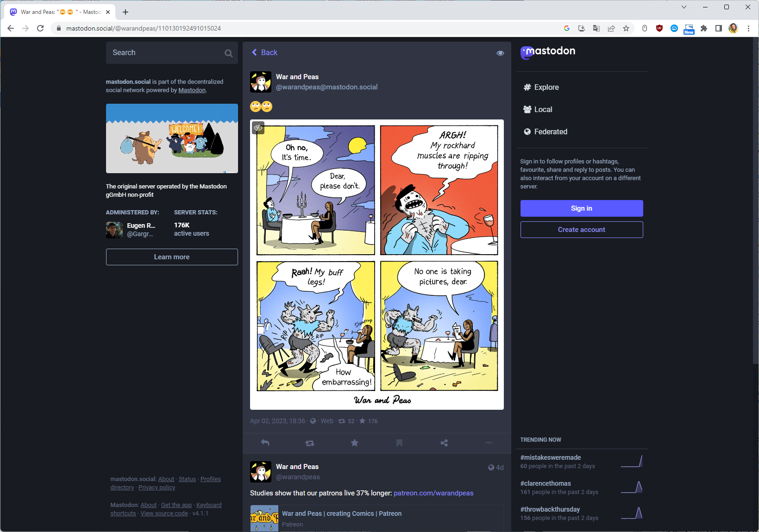Toggle post visibility with eye icon in header

click(500, 53)
